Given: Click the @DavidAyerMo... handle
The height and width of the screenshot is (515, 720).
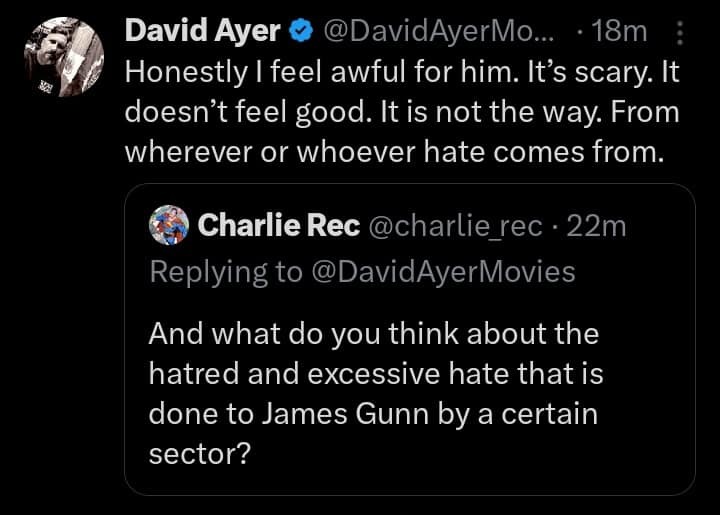Looking at the screenshot, I should (435, 32).
